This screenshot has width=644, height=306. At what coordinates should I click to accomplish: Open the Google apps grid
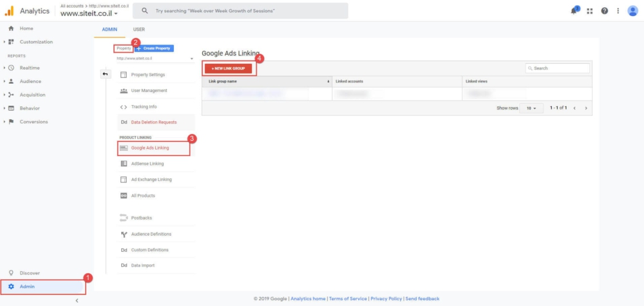click(590, 11)
